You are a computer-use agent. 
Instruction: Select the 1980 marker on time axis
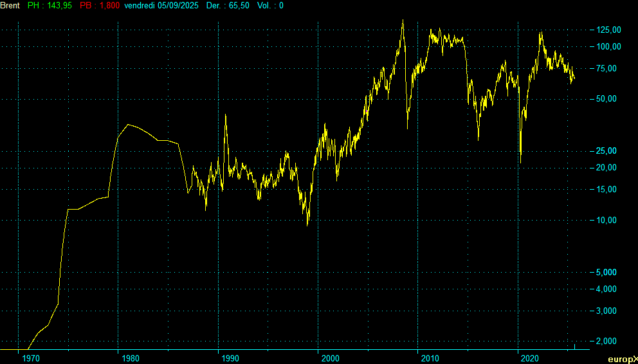tap(129, 358)
